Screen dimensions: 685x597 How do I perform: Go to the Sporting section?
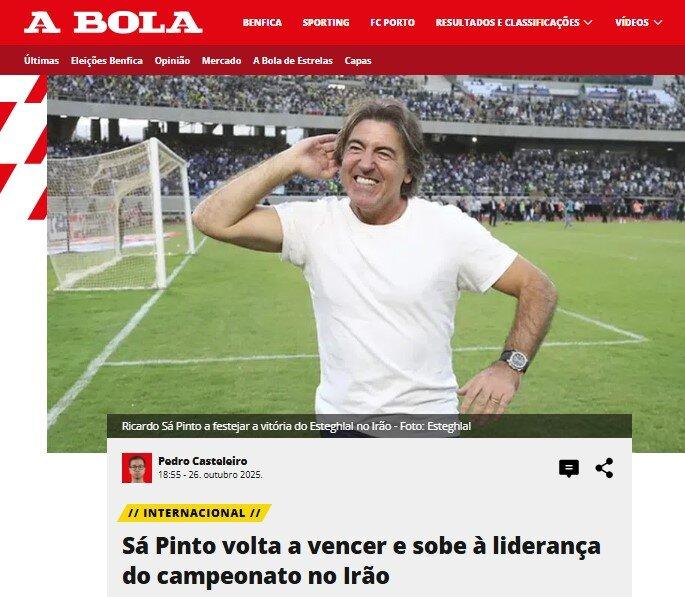tap(326, 22)
